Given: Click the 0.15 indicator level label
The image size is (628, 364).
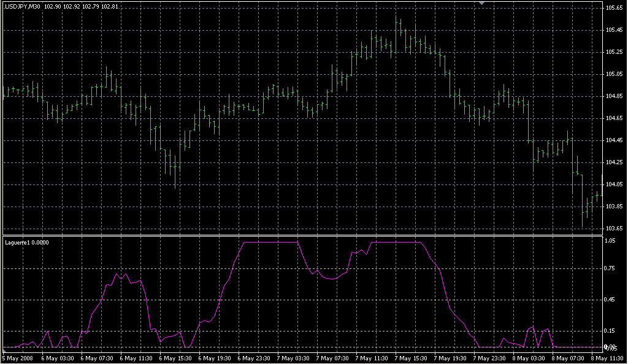Looking at the screenshot, I should pos(611,331).
